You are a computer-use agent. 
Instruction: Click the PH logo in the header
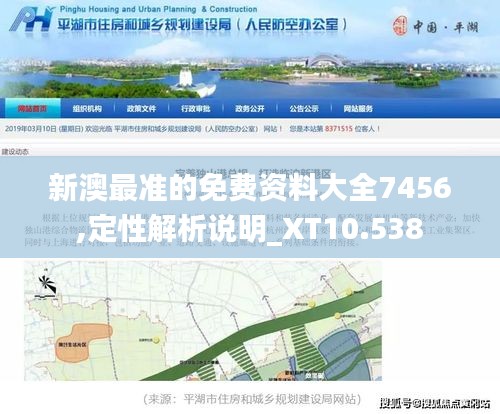click(x=32, y=20)
